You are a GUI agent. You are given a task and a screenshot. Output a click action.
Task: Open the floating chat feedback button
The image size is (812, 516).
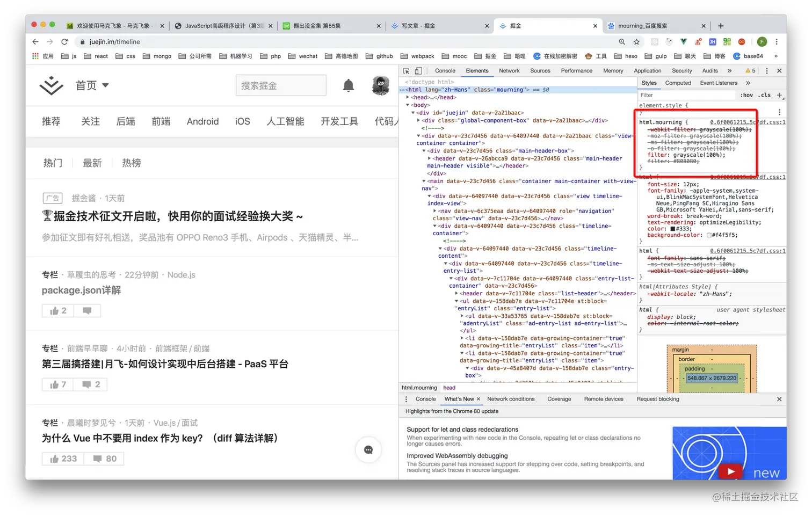[368, 450]
